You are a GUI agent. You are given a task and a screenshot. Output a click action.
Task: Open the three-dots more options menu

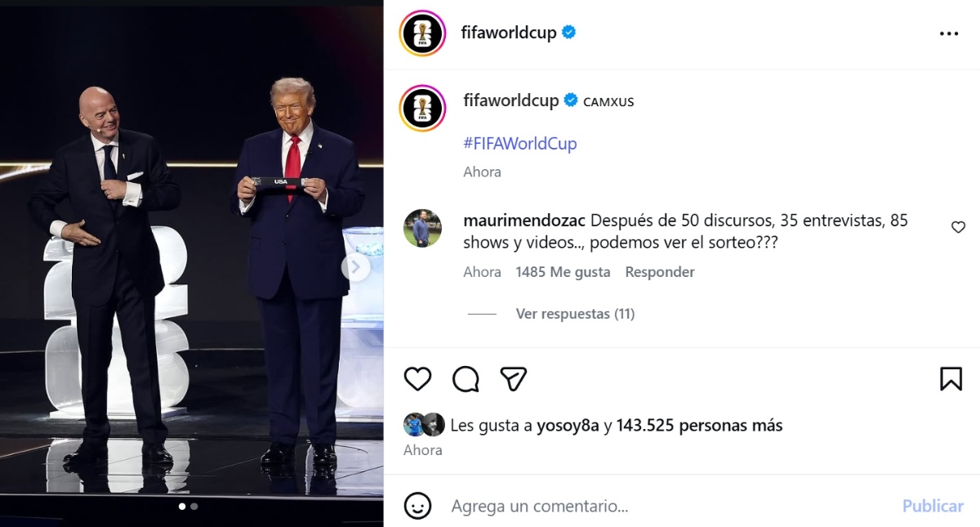pyautogui.click(x=949, y=33)
